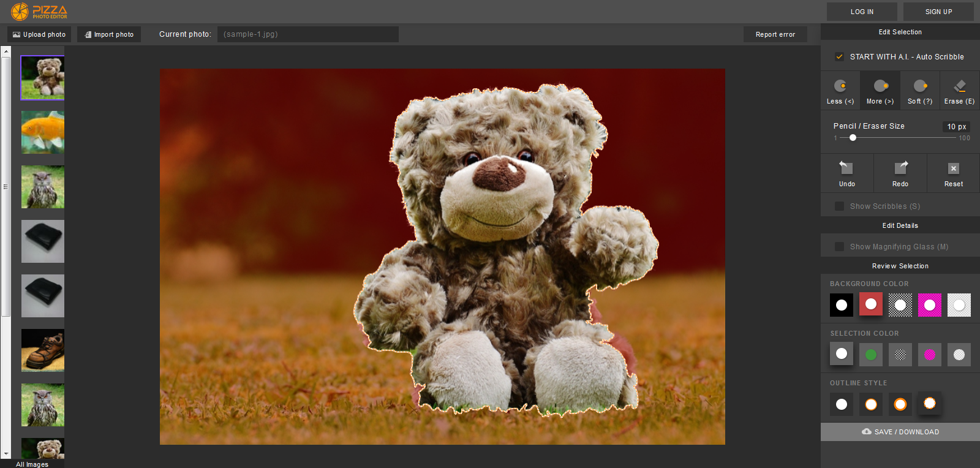Select the first teddy bear thumbnail
The image size is (980, 468).
(x=43, y=78)
